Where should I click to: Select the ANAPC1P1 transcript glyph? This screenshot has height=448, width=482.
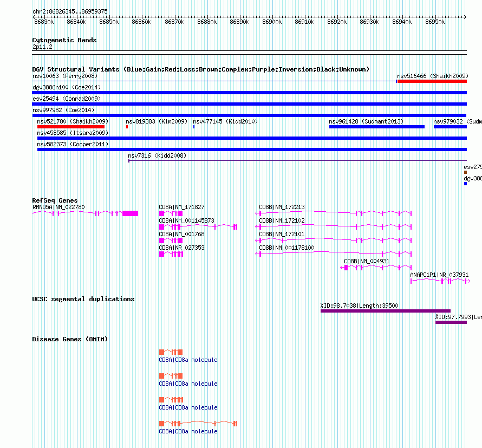point(440,281)
